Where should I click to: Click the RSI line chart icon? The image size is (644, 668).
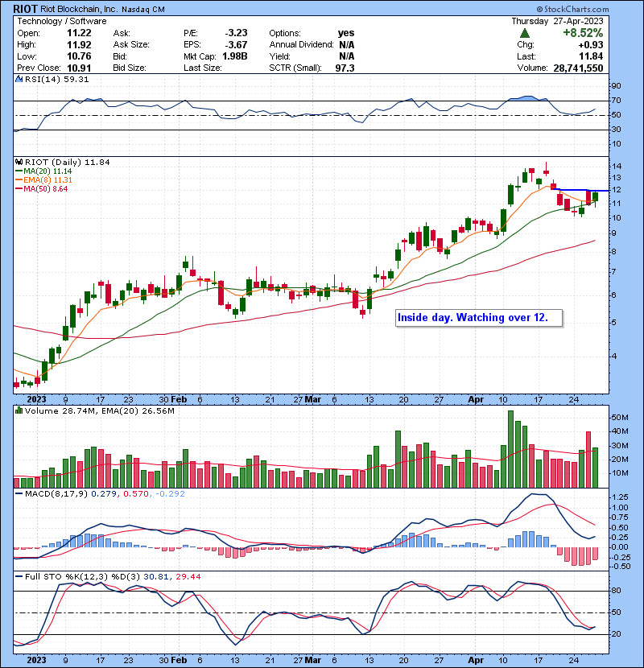tap(19, 79)
